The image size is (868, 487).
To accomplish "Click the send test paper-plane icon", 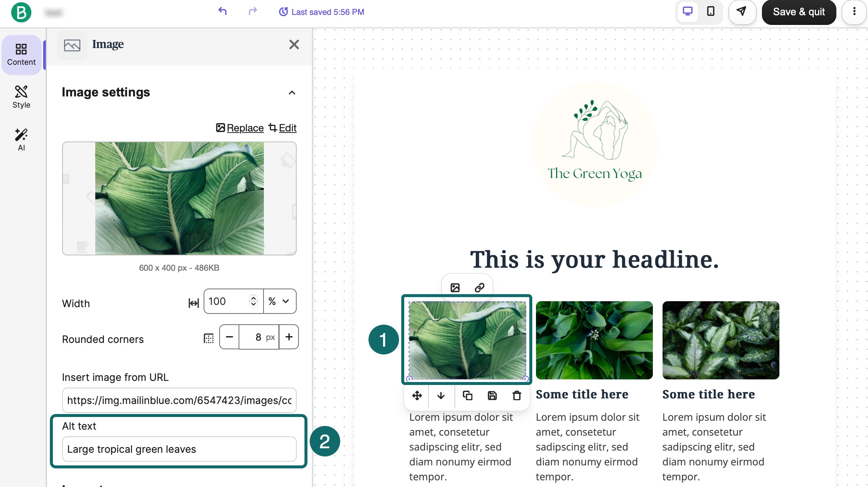I will [x=741, y=12].
